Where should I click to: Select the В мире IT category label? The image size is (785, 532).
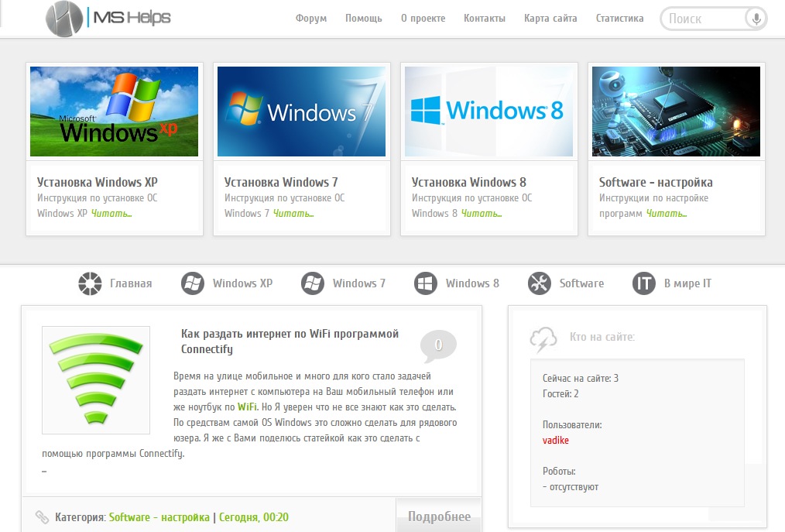point(688,283)
